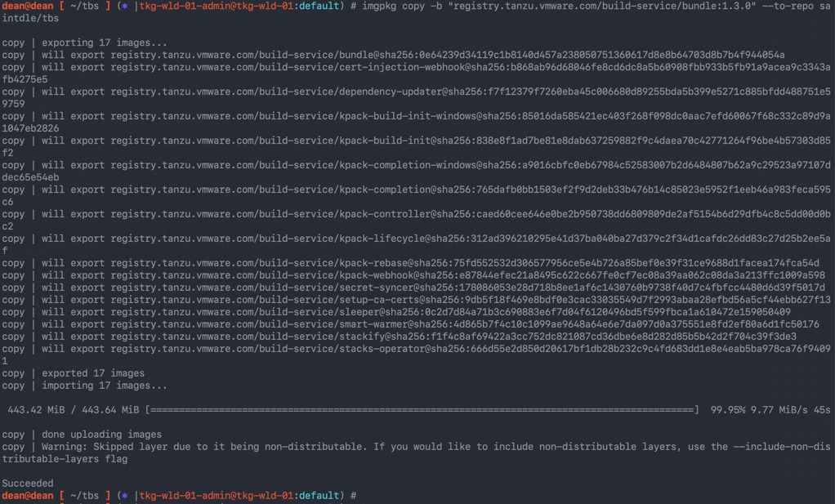Click the 'exported 17 images' line
The image size is (835, 504).
[x=73, y=373]
